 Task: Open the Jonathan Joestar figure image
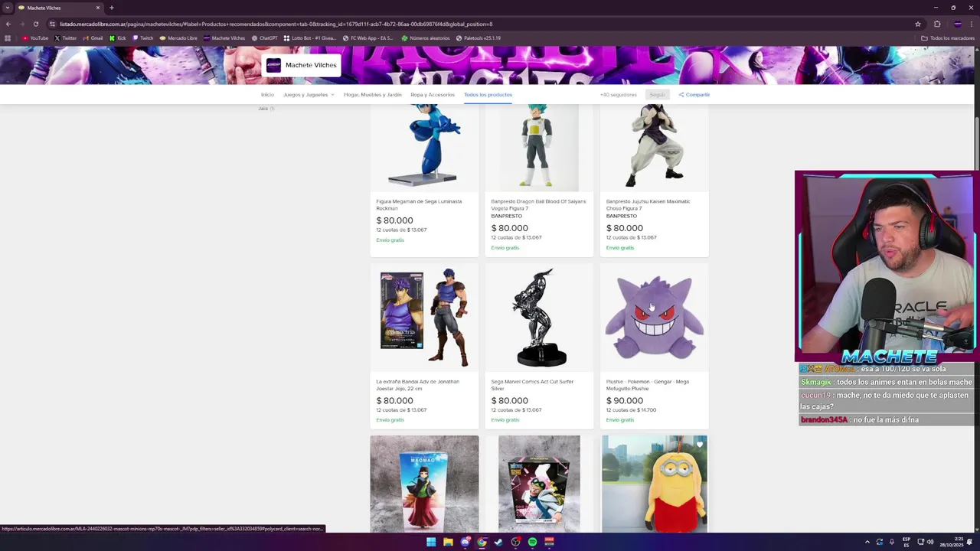(424, 318)
